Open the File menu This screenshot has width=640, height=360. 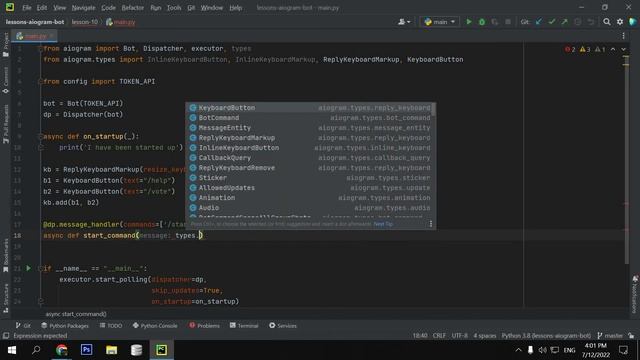click(x=27, y=8)
